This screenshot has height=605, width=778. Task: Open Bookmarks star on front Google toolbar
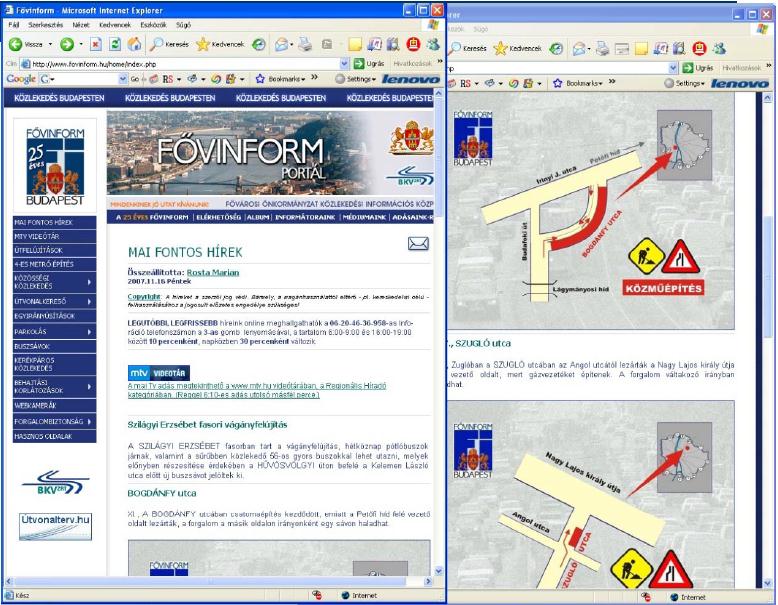point(279,79)
